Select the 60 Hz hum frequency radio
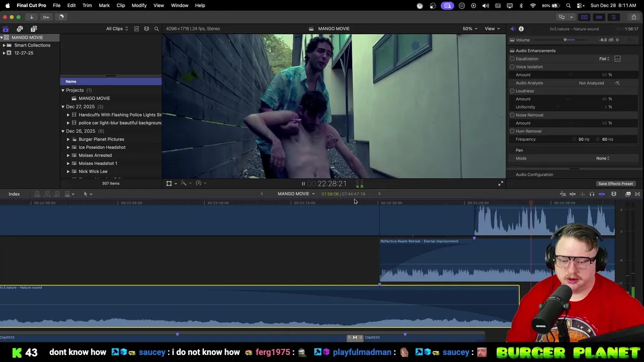 [x=598, y=139]
